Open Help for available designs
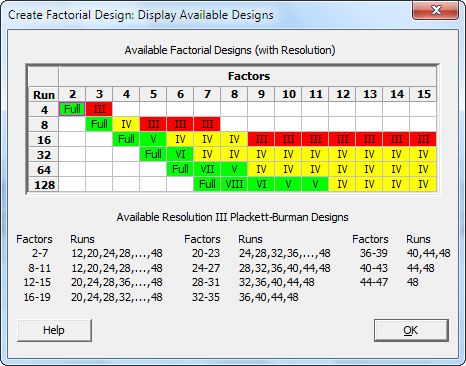This screenshot has height=366, width=466. pos(54,330)
